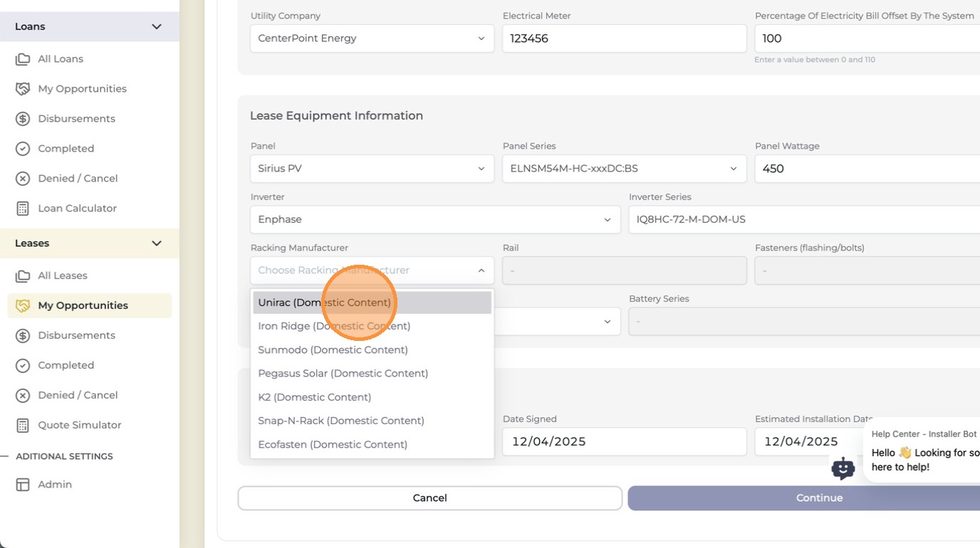Collapse the Loans sidebar section

[x=157, y=26]
